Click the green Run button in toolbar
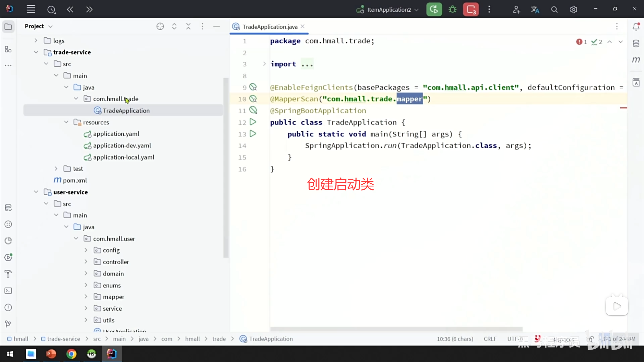The height and width of the screenshot is (362, 644). (434, 9)
